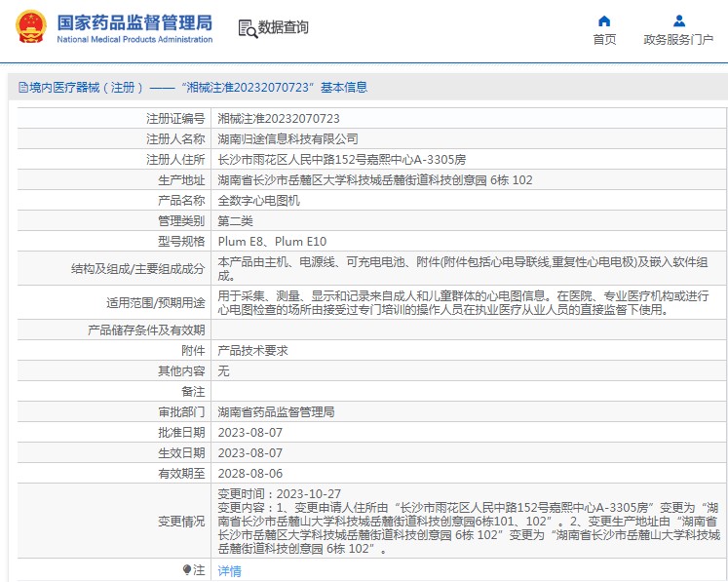This screenshot has height=582, width=728.
Task: Open the 政务服务门户 text link
Action: click(x=678, y=40)
